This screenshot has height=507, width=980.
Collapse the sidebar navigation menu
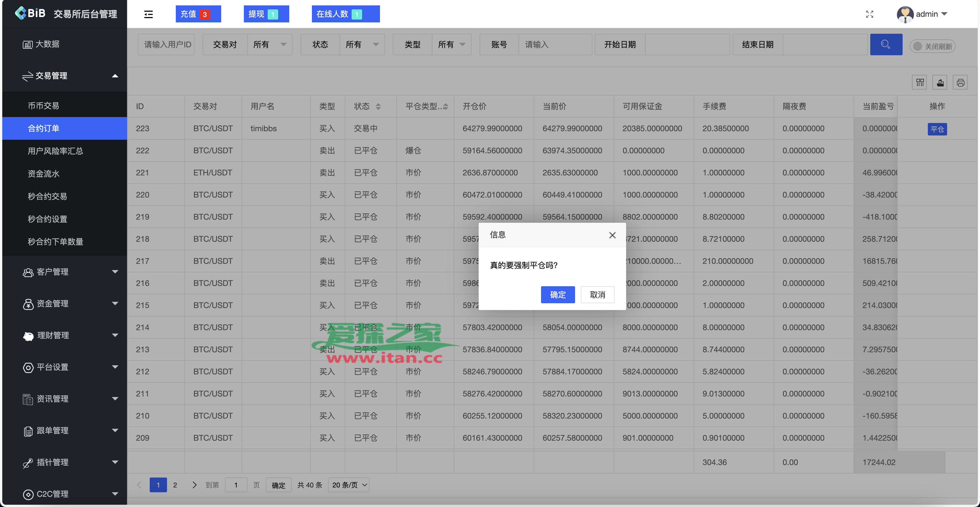pyautogui.click(x=148, y=14)
